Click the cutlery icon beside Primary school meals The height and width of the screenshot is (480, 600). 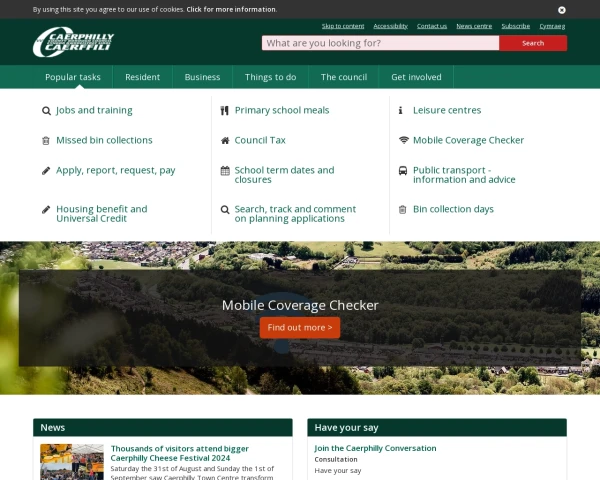tap(225, 111)
